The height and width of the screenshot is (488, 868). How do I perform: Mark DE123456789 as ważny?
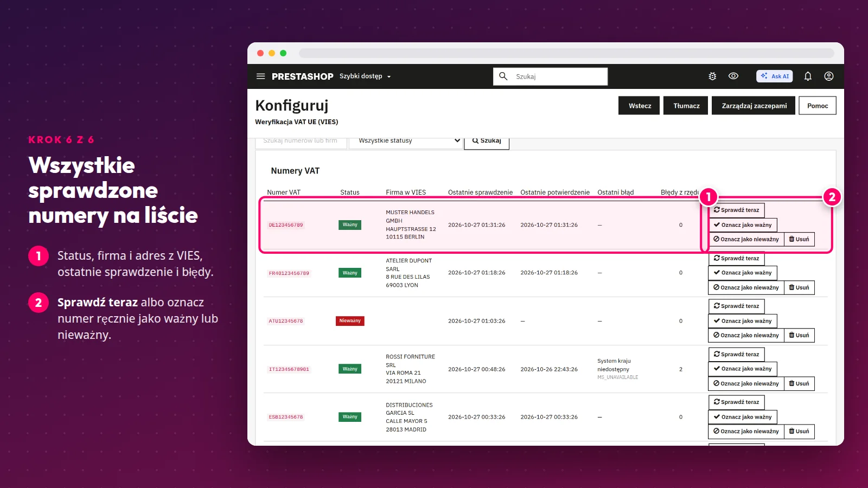point(743,225)
